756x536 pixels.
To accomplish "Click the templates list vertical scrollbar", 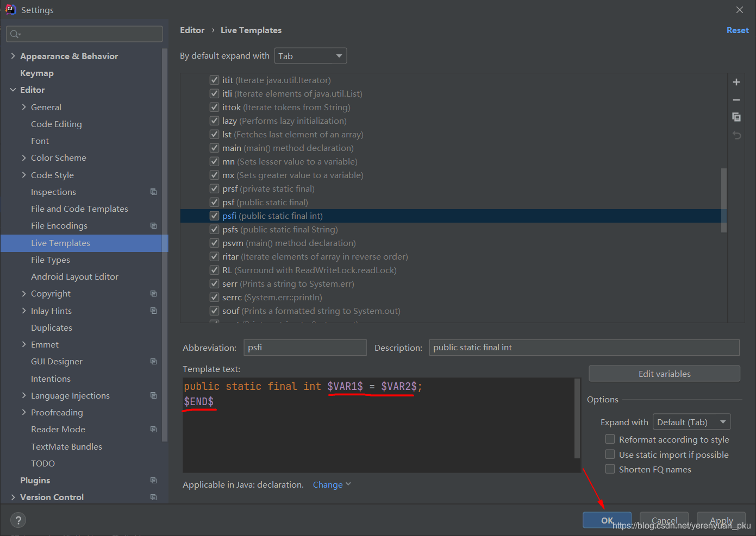I will [724, 200].
